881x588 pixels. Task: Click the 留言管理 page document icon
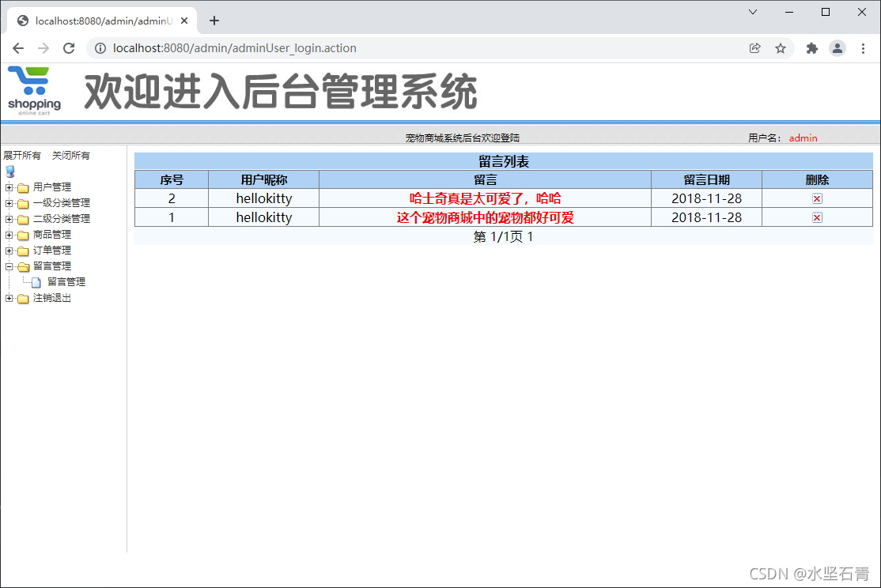(x=36, y=282)
